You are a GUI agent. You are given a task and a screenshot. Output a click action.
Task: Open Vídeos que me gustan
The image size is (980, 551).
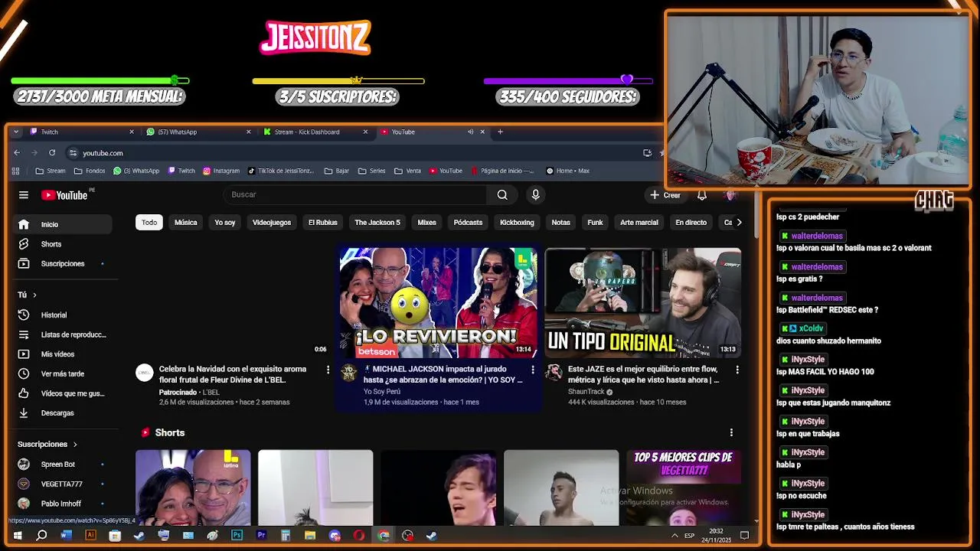click(64, 393)
